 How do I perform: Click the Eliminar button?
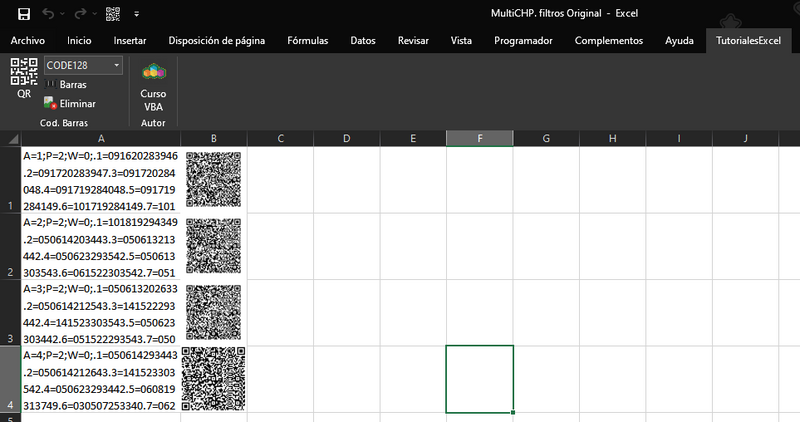[70, 104]
